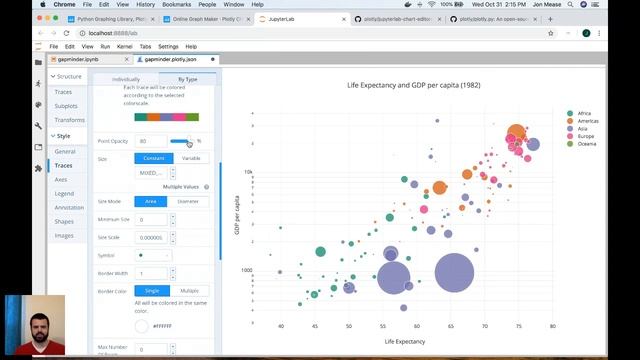Choose Multiple border color

(x=189, y=291)
